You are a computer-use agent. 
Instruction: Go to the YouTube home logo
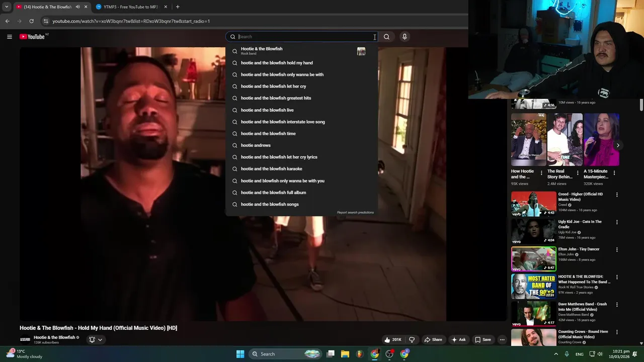coord(32,37)
